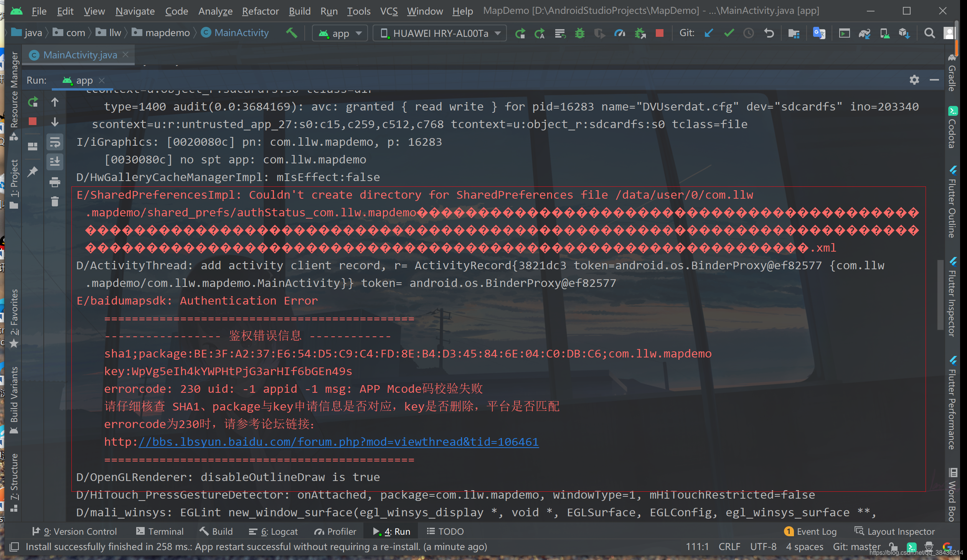The image size is (967, 560).
Task: Scroll down in the Run log output
Action: (55, 121)
